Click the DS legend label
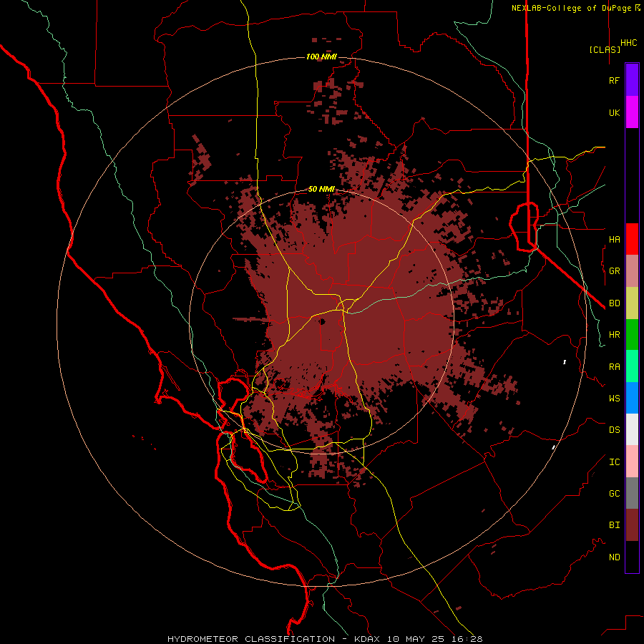 [x=614, y=429]
